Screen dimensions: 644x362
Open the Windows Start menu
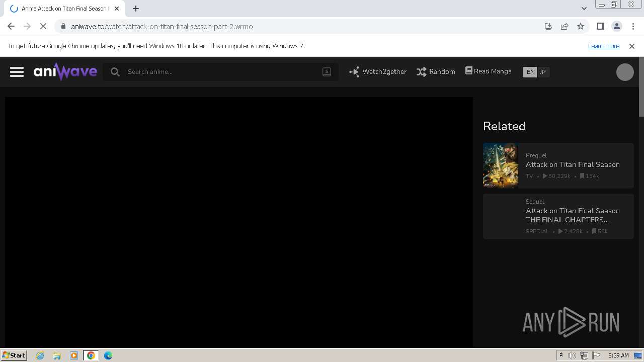coord(14,355)
